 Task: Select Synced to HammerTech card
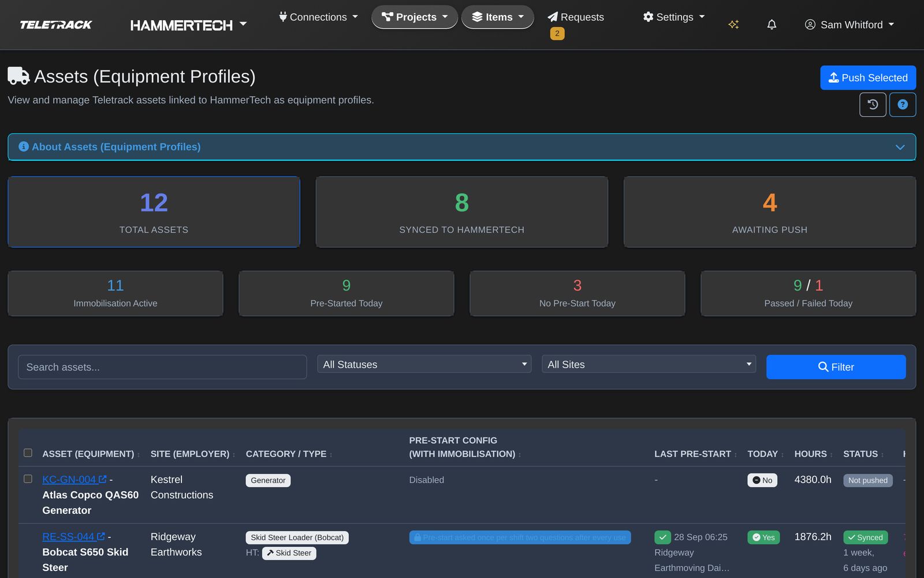[x=461, y=212]
